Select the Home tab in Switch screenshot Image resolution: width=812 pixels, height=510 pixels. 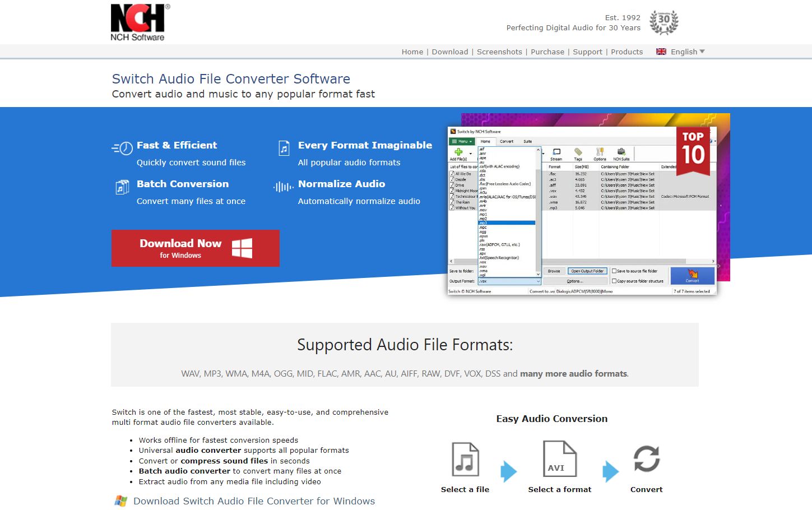485,141
